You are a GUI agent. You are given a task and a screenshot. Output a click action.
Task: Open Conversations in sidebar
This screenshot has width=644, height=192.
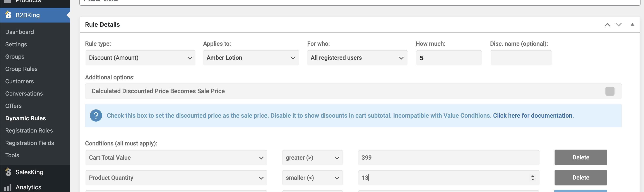coord(24,94)
